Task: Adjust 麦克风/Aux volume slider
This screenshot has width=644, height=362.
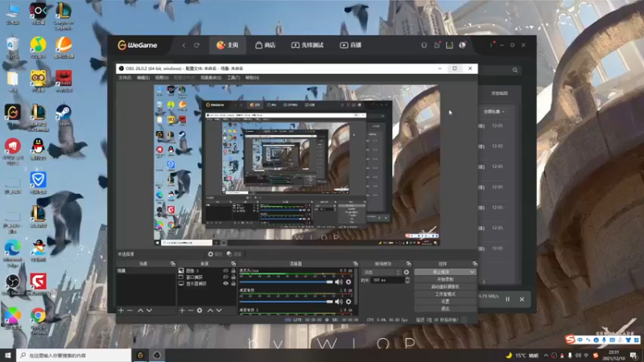Action: (x=287, y=282)
